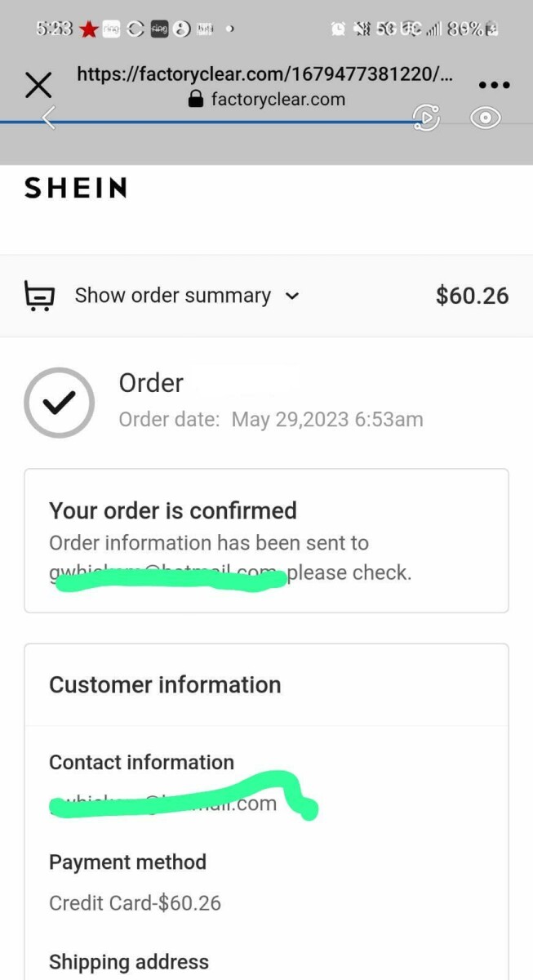
Task: Tap the order confirmed checkmark circle
Action: (x=59, y=403)
